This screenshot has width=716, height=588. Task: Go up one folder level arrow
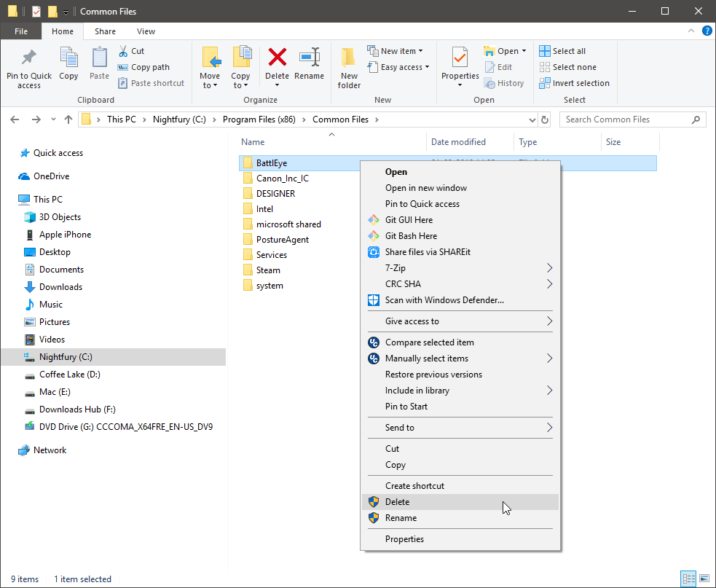point(68,119)
